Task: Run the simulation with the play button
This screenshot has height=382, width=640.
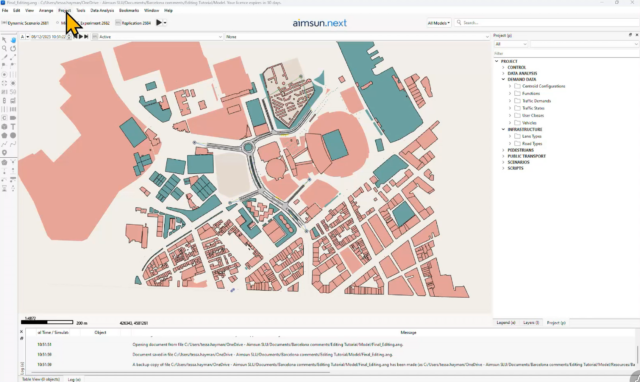Action: point(159,23)
